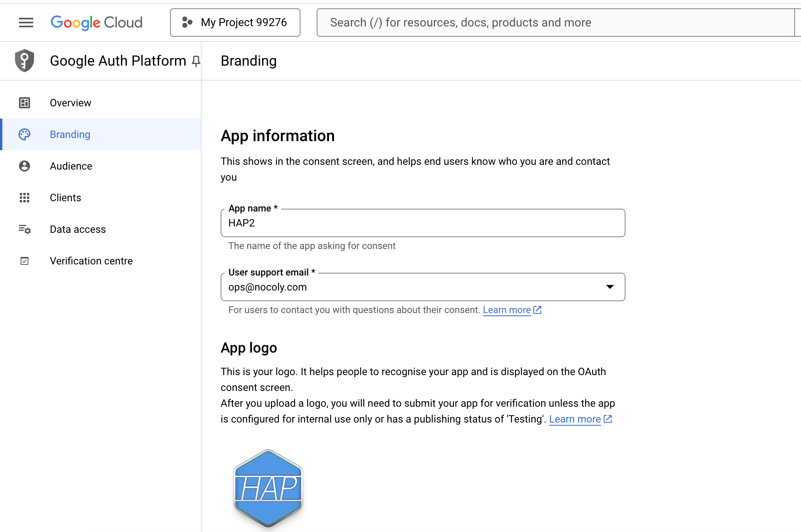Go to the Audience section
The height and width of the screenshot is (532, 801).
(x=101, y=166)
